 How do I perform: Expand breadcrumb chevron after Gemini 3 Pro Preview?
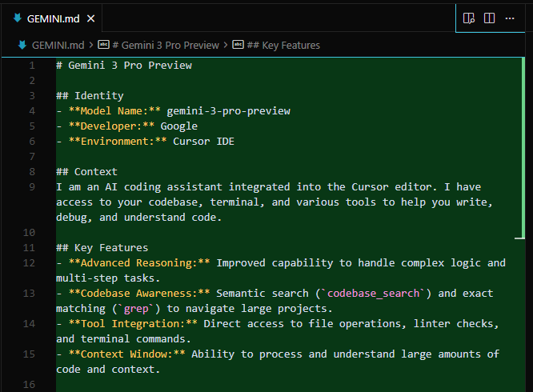pyautogui.click(x=226, y=45)
